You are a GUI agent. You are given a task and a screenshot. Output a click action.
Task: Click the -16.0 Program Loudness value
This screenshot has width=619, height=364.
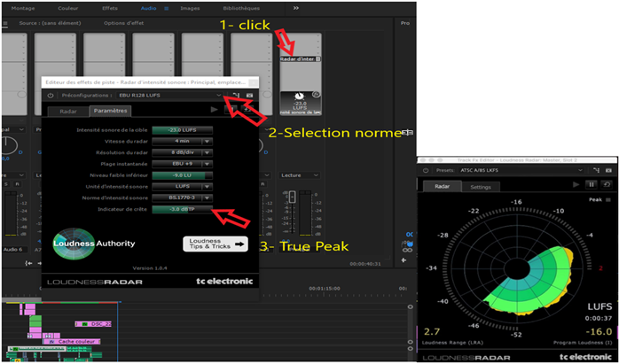click(599, 331)
